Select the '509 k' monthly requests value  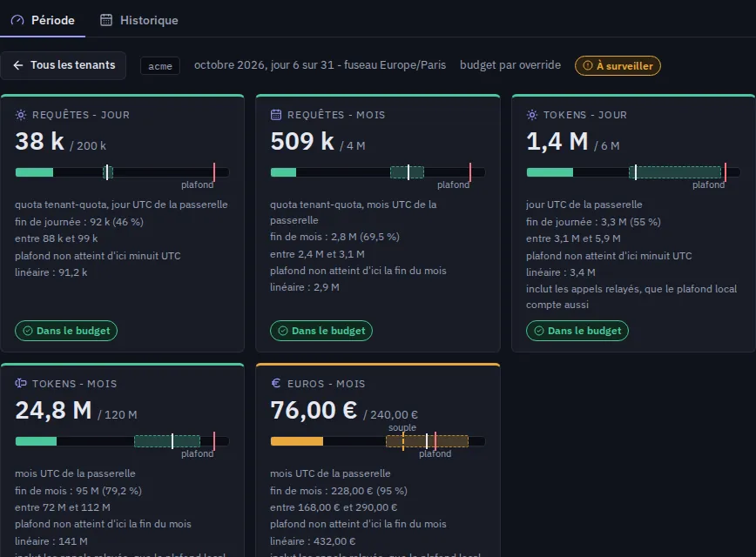click(302, 141)
